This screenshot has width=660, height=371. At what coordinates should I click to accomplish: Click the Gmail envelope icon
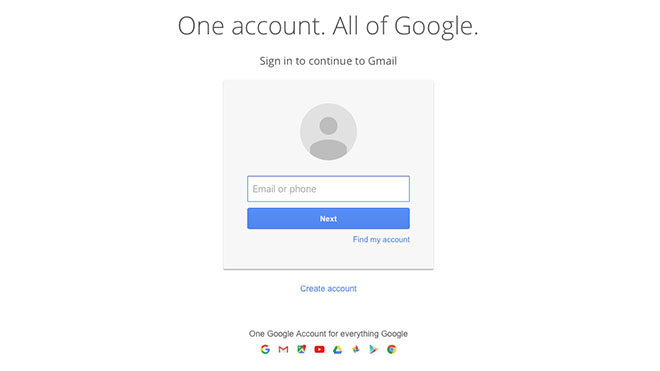tap(283, 349)
